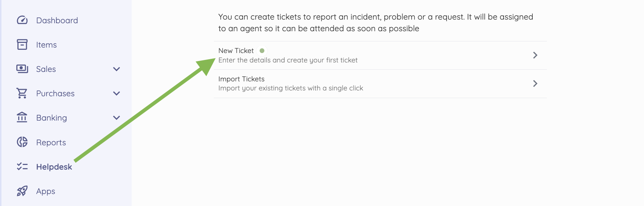
Task: Select the Banking building icon
Action: 22,117
